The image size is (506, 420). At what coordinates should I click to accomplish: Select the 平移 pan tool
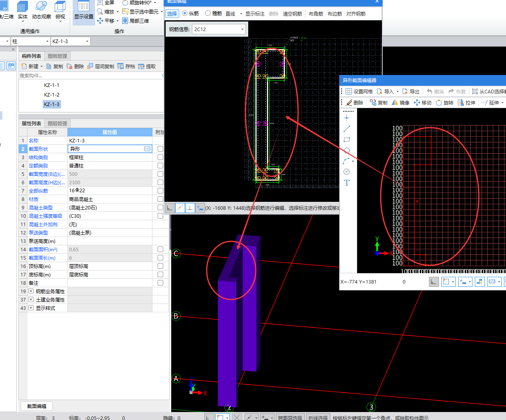pyautogui.click(x=106, y=21)
